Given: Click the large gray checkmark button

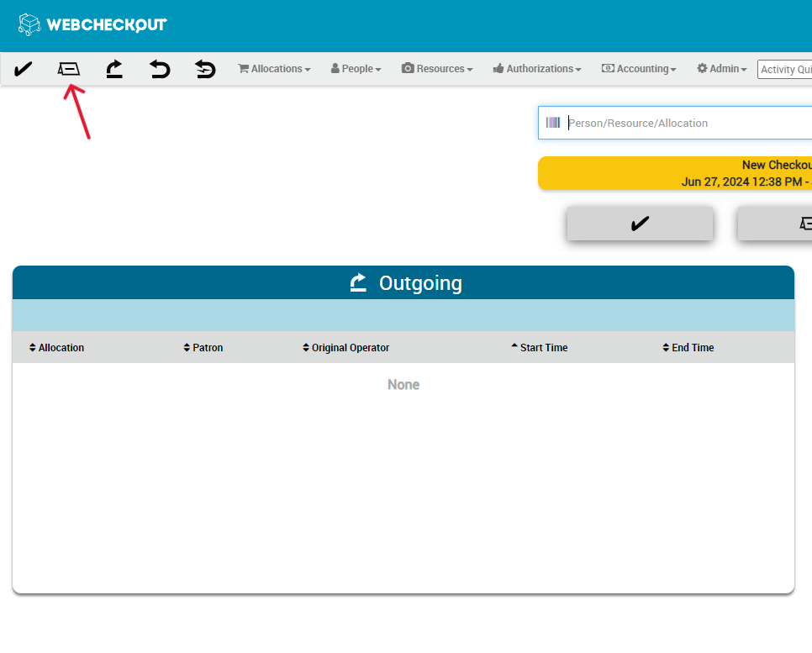Looking at the screenshot, I should (x=640, y=224).
